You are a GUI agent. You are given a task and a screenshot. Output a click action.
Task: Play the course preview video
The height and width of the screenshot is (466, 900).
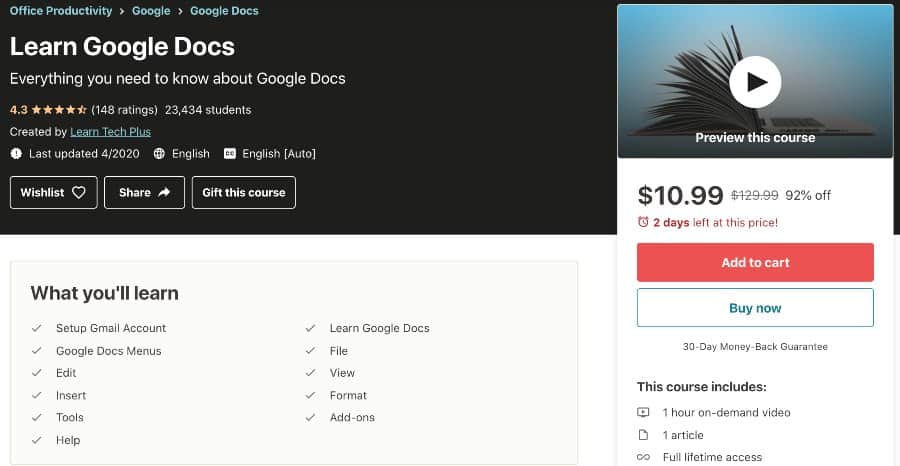[x=755, y=82]
